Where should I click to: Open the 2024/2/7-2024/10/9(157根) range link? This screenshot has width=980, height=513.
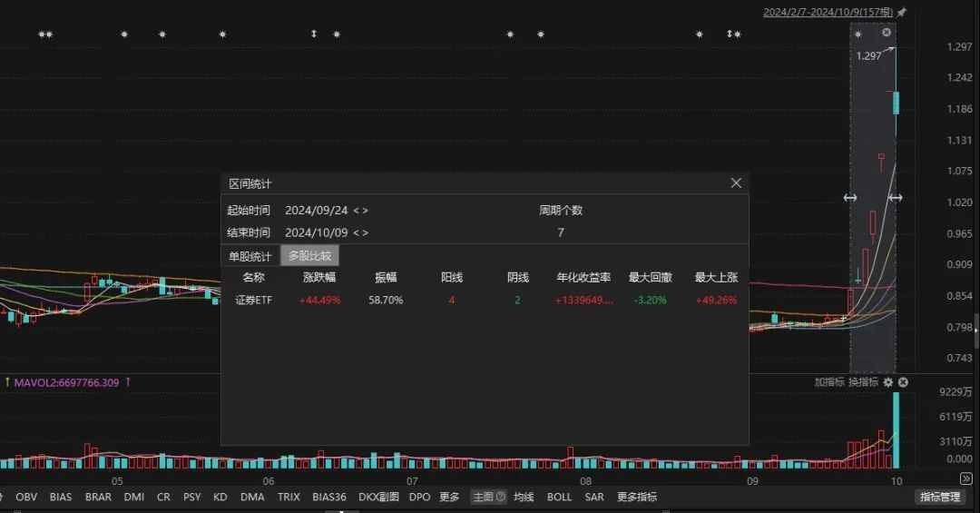click(x=828, y=12)
